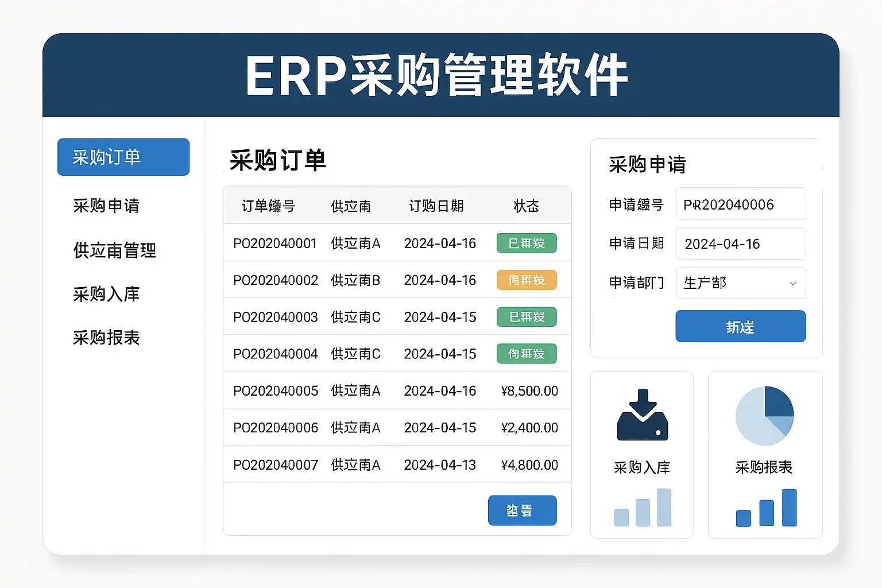Open 采购入库 in the left sidebar
The image size is (882, 588).
[106, 294]
